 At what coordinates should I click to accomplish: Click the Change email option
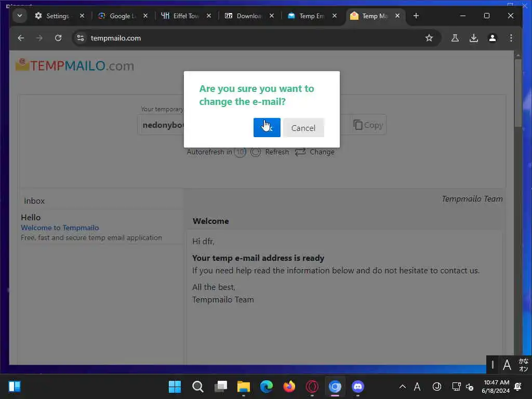(322, 152)
